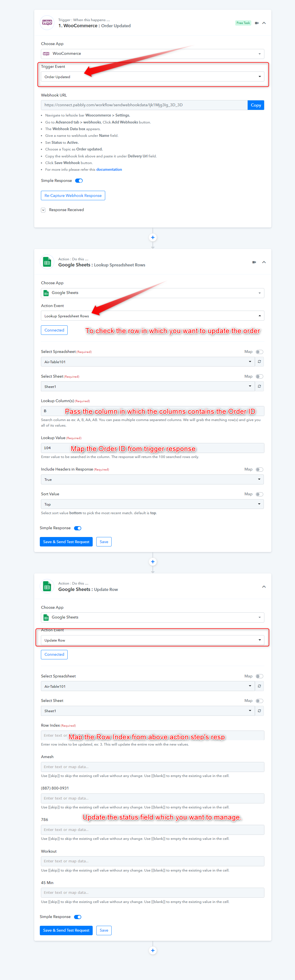Open the documentation link

click(x=109, y=170)
